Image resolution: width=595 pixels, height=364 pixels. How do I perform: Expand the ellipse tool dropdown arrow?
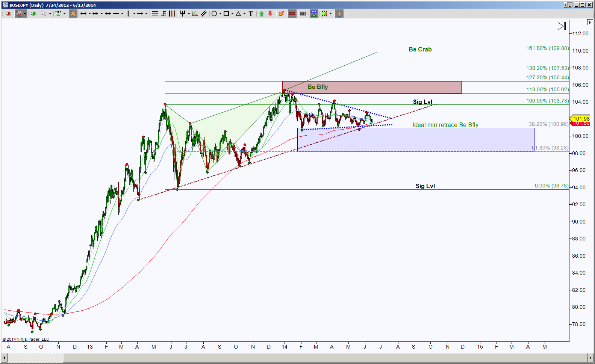[x=220, y=14]
